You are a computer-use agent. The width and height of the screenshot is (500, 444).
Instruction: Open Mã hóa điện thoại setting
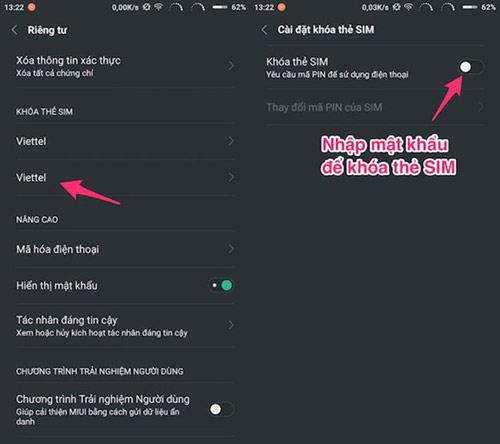tap(125, 249)
